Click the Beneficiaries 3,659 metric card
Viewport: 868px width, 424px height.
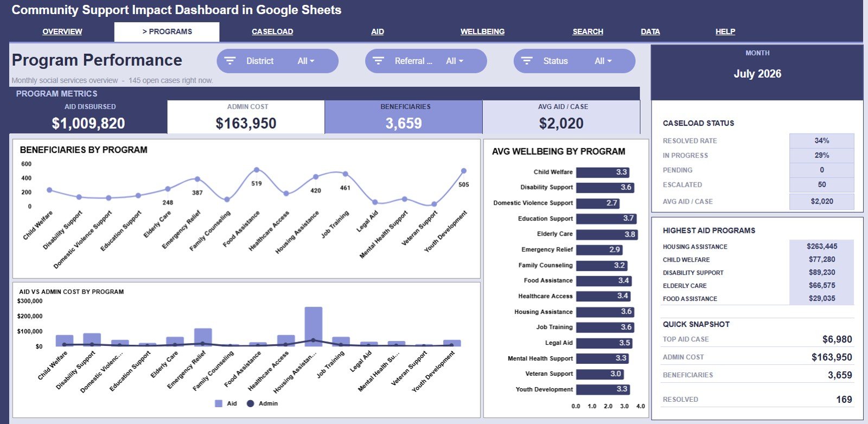[x=404, y=117]
